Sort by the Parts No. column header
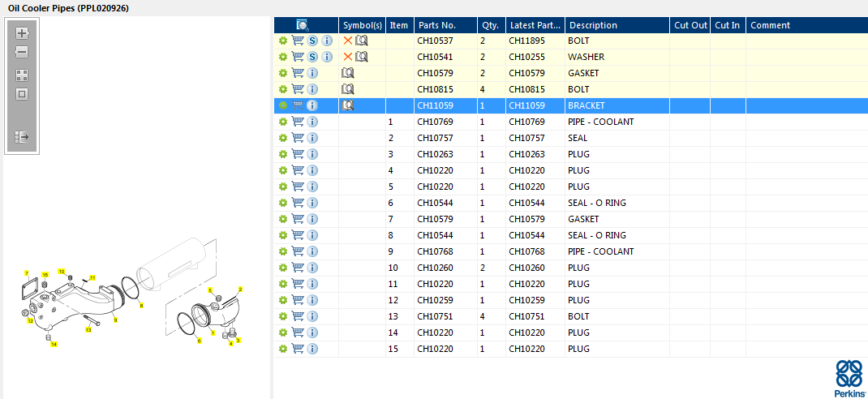This screenshot has height=399, width=868. point(445,25)
